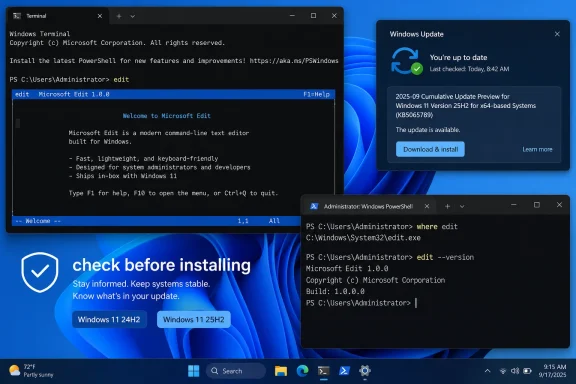Open the edit menu in Microsoft Edit
The image size is (576, 384).
click(22, 94)
